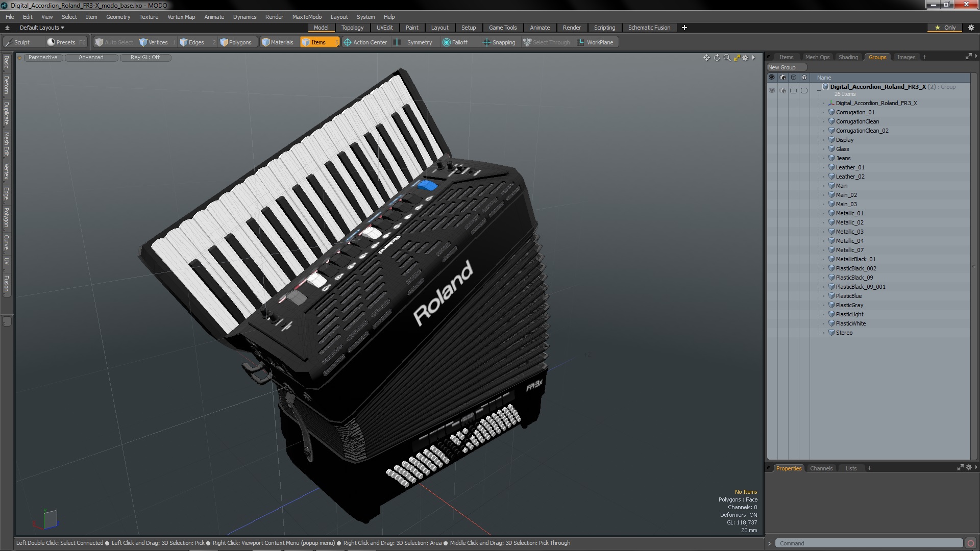The image size is (980, 551).
Task: Open the Presets browser
Action: pos(65,42)
